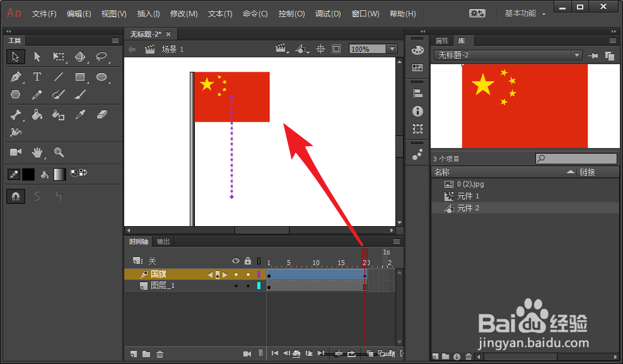This screenshot has width=623, height=364.
Task: Select the Oval tool
Action: click(102, 77)
